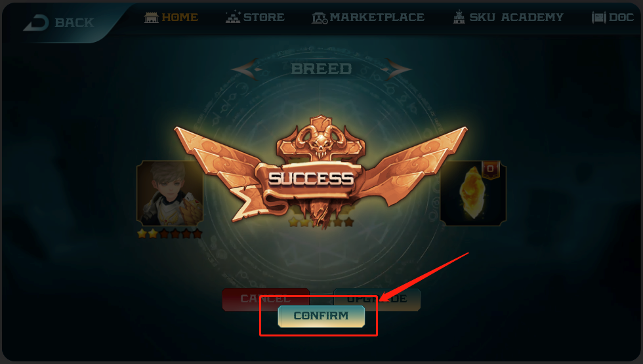Click the dimmed CANCEL button

[265, 298]
